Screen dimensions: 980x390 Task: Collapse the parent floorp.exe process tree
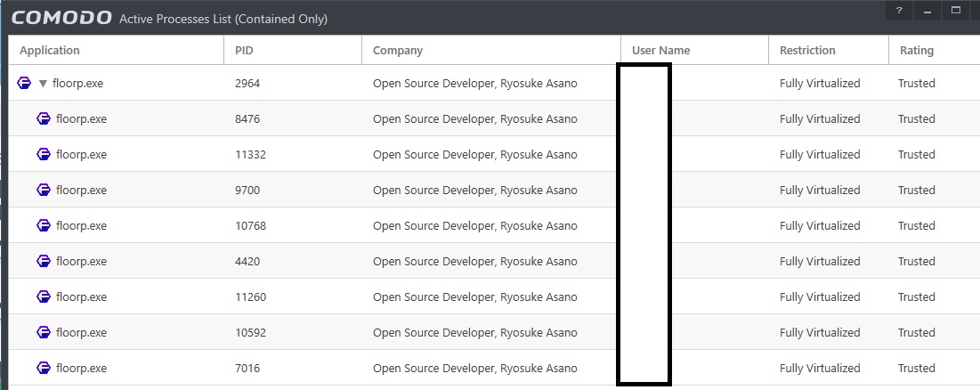click(x=43, y=84)
